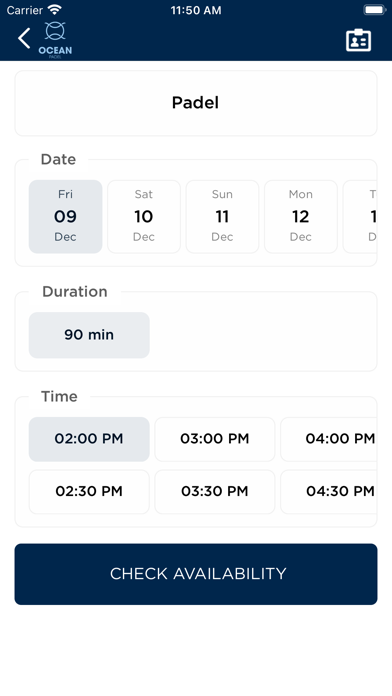The height and width of the screenshot is (696, 392).
Task: Pick the partially visible fifth date card
Action: (x=360, y=217)
